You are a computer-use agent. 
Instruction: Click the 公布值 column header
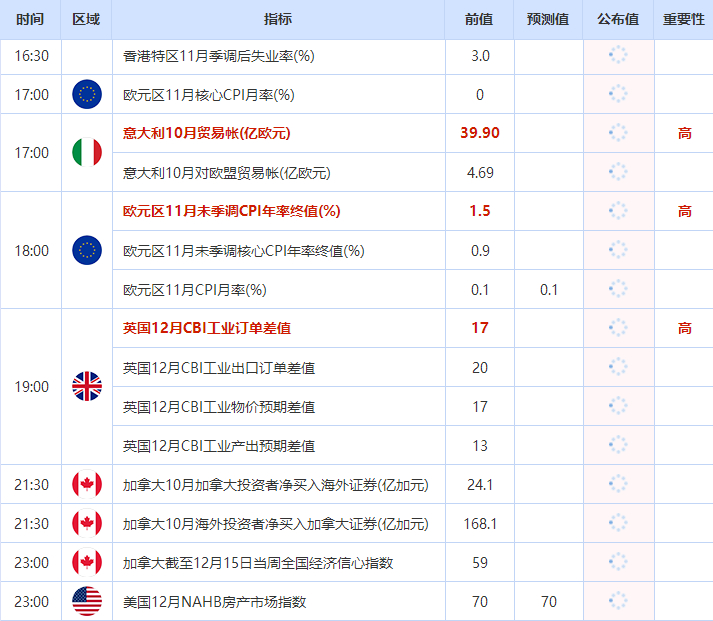coord(618,19)
